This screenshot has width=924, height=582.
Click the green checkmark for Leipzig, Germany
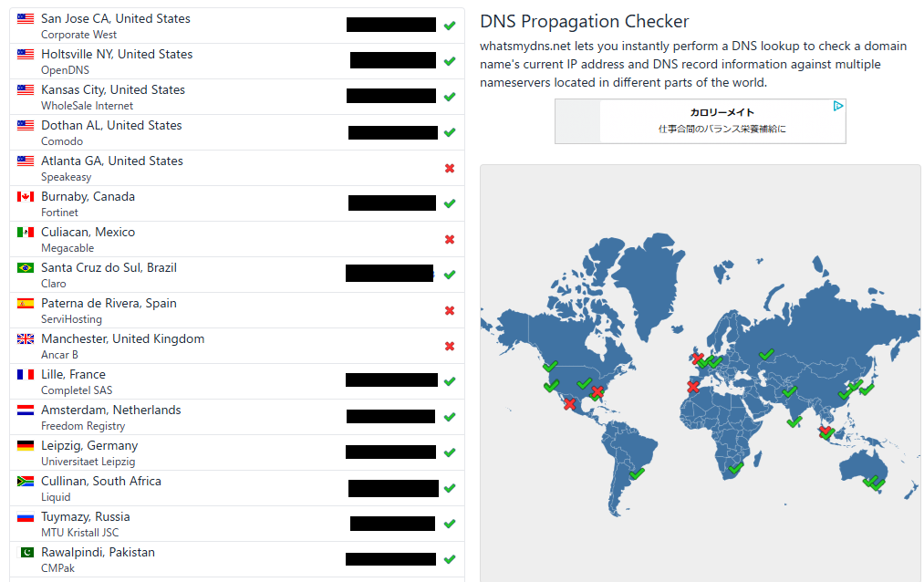coord(450,453)
